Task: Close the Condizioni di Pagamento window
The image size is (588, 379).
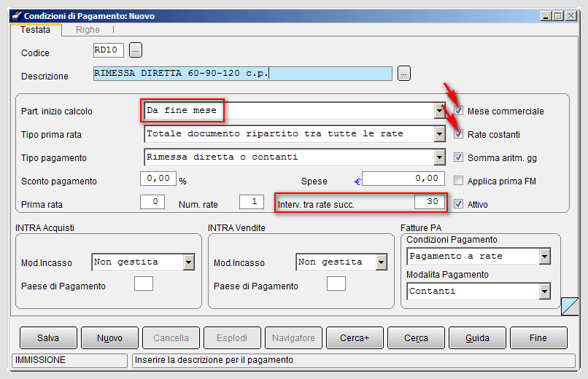Action: (x=571, y=16)
